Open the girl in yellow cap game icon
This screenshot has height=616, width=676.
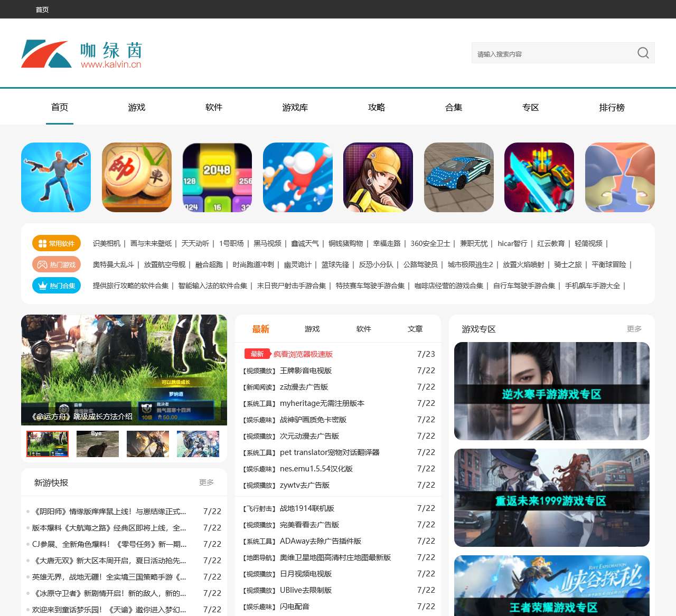point(378,177)
